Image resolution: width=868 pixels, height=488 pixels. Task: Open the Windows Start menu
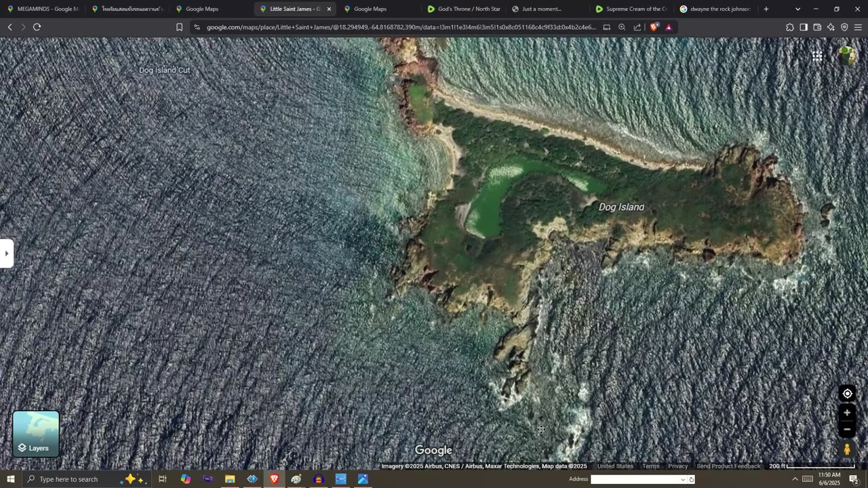point(11,479)
